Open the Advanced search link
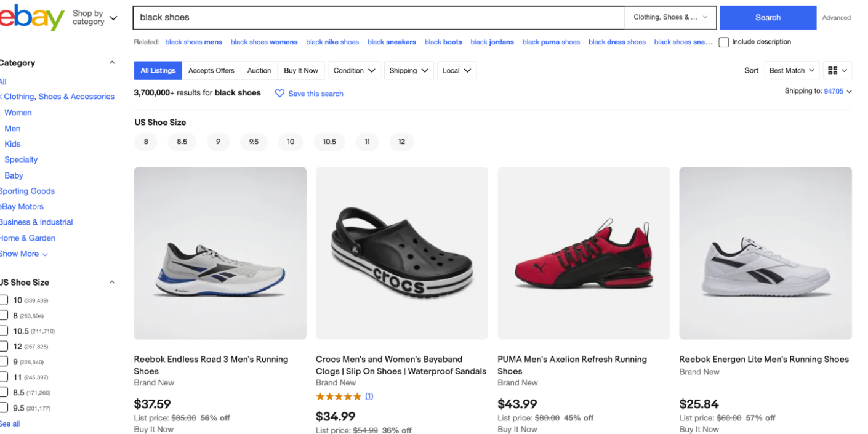The width and height of the screenshot is (868, 434). tap(836, 18)
